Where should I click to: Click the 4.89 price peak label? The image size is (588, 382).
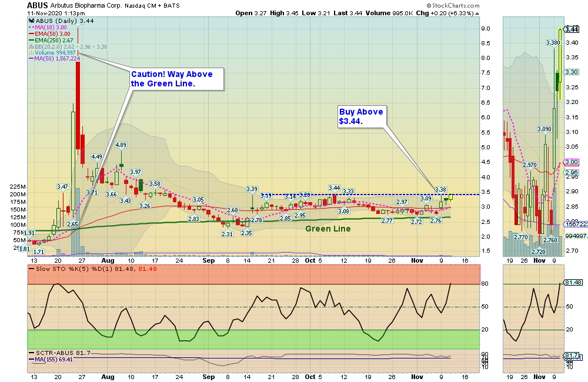click(x=121, y=145)
